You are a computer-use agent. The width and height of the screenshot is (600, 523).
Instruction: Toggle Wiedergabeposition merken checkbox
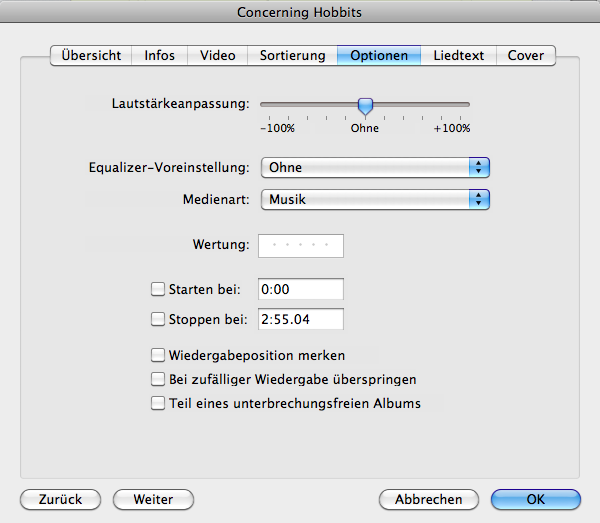tap(158, 355)
